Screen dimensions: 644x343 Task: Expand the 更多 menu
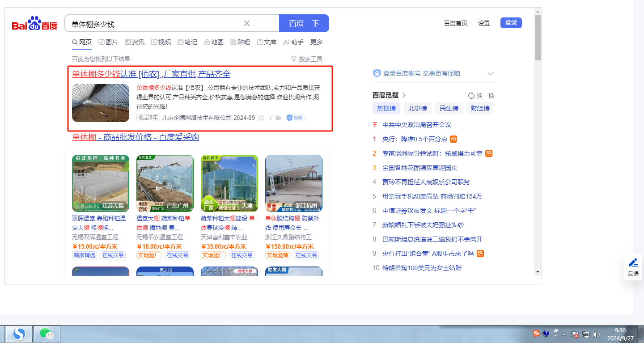317,42
